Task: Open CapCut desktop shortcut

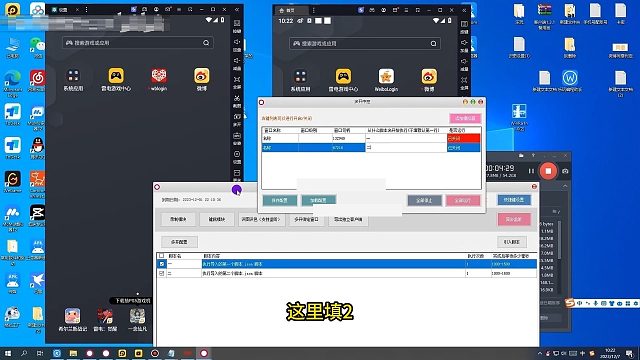Action: pos(37,213)
